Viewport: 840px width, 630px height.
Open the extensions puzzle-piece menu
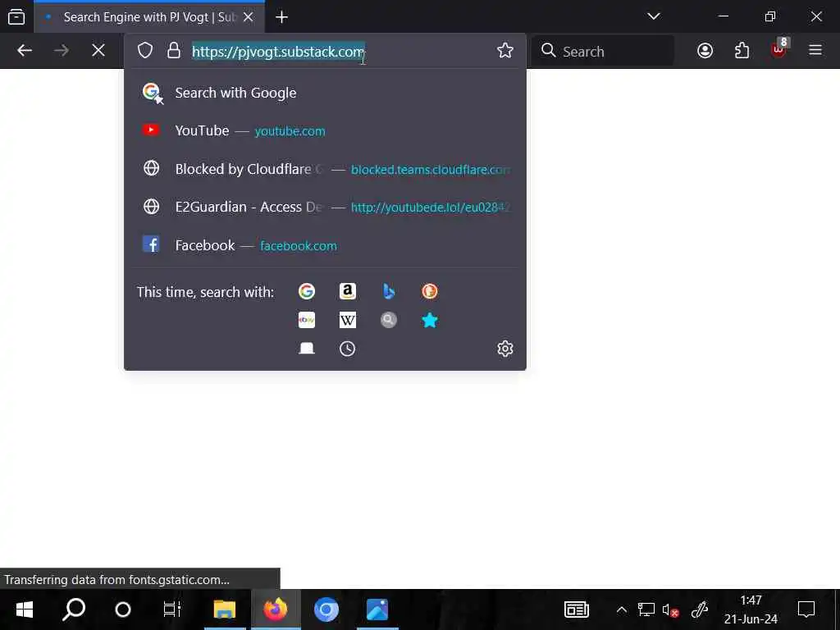point(742,51)
